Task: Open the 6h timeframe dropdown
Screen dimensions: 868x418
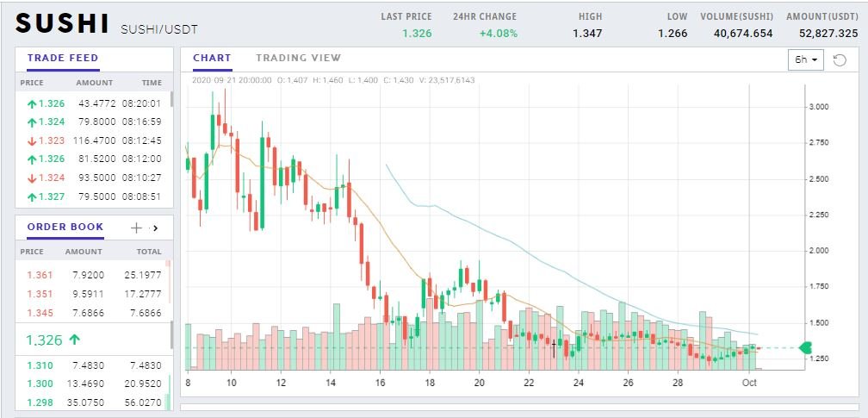Action: click(805, 59)
